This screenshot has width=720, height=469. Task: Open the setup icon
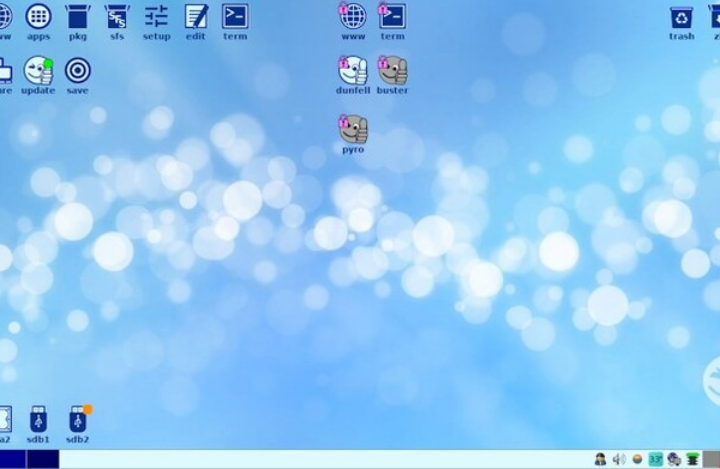[156, 17]
